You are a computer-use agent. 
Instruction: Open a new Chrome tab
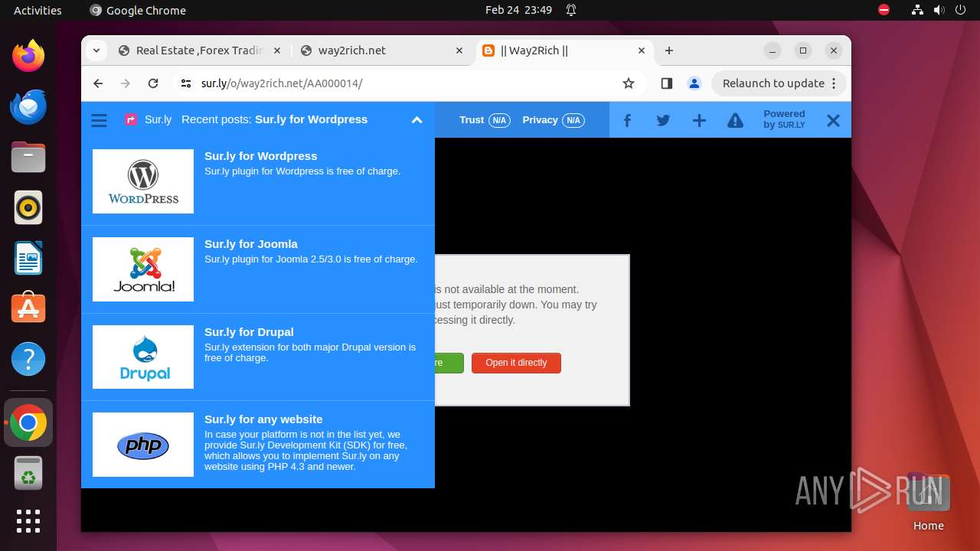tap(669, 51)
